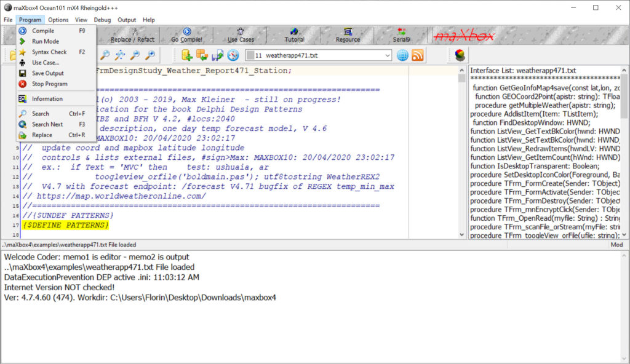Open the Tutorial toolbar button
The width and height of the screenshot is (630, 364).
pos(294,36)
